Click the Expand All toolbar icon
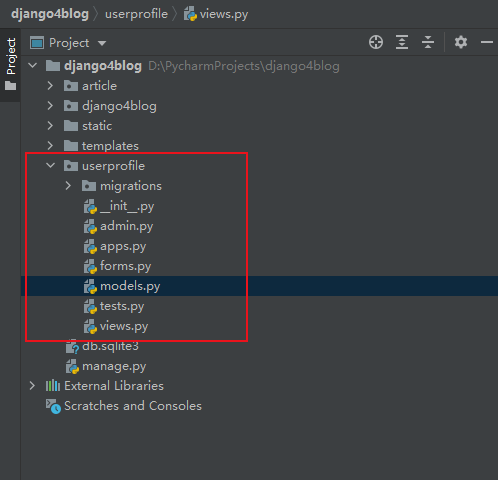Viewport: 498px width, 480px height. tap(402, 42)
